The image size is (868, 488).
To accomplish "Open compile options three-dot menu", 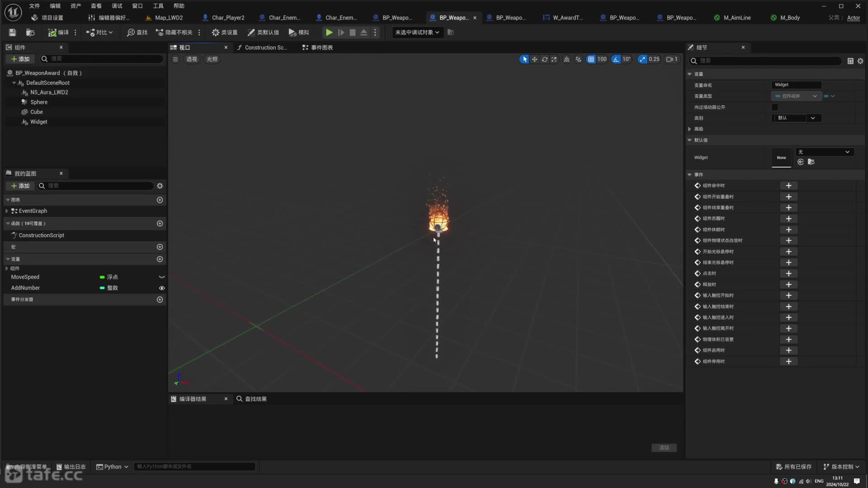I will pos(75,33).
